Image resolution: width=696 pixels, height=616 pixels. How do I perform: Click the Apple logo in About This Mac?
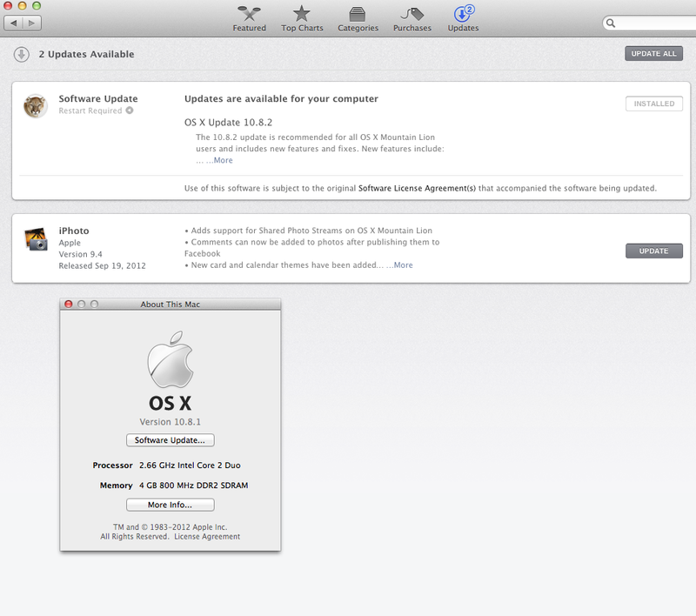pyautogui.click(x=170, y=359)
